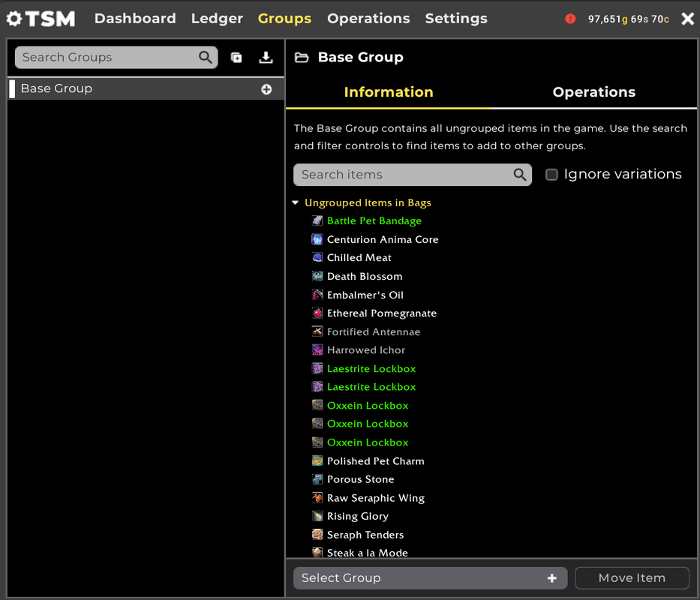
Task: Open the Settings page
Action: (x=456, y=18)
